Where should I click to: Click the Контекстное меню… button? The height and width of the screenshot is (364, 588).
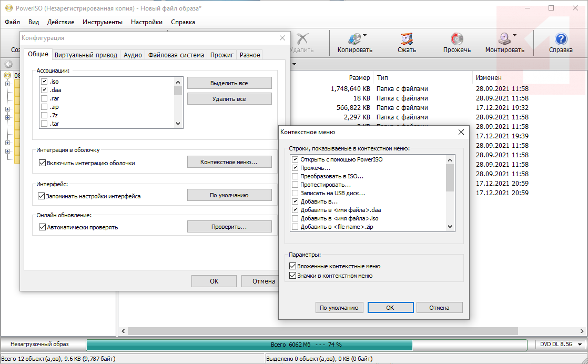pyautogui.click(x=229, y=162)
